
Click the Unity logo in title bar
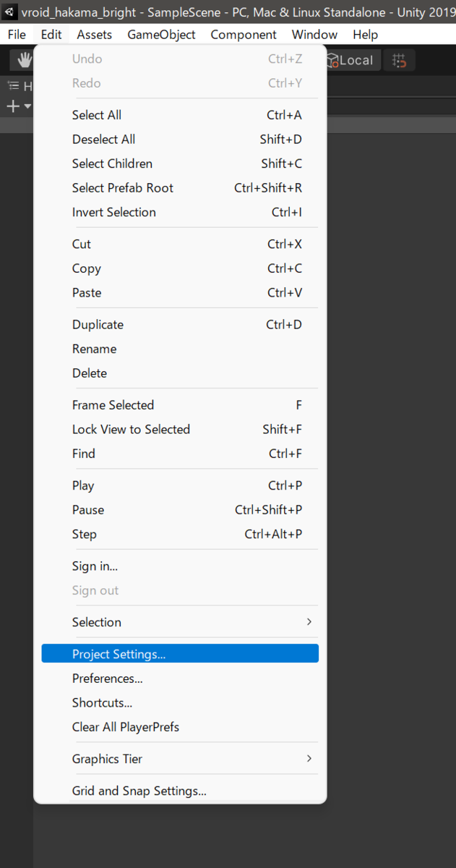coord(10,12)
